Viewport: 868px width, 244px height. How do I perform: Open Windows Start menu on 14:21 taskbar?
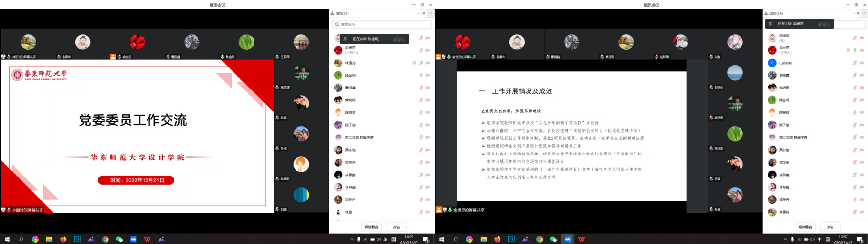[7, 239]
